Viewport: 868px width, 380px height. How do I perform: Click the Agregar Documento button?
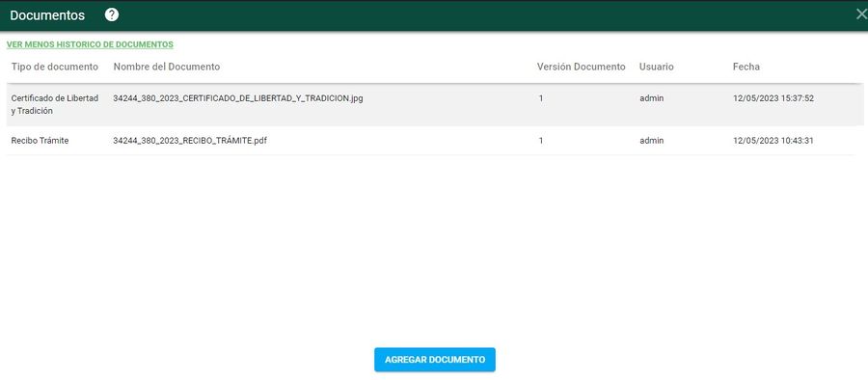coord(435,360)
